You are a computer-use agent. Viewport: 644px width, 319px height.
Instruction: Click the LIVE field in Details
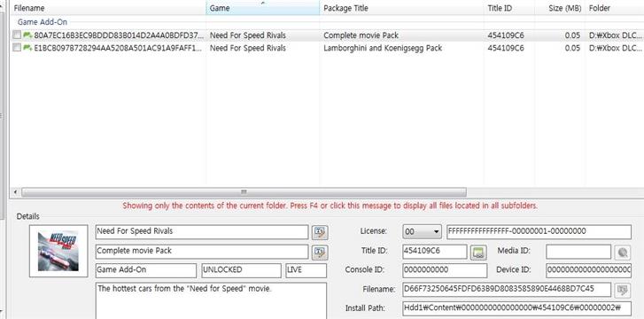click(x=306, y=270)
